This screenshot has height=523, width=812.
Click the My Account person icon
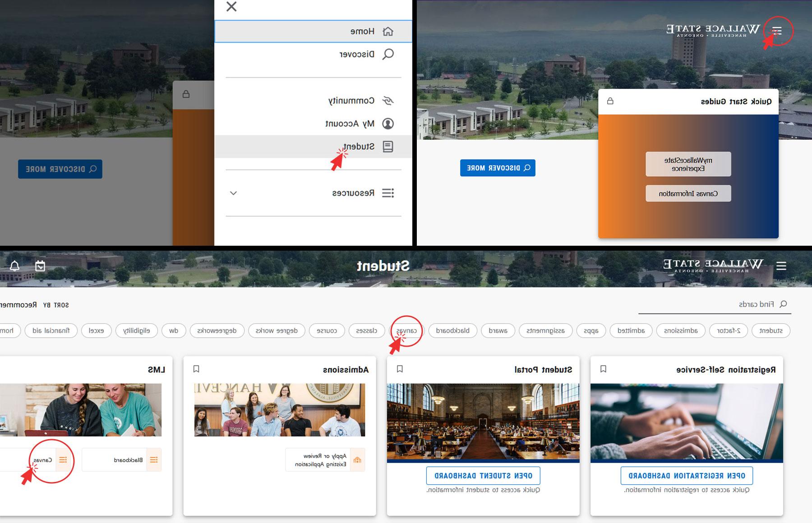pyautogui.click(x=388, y=124)
